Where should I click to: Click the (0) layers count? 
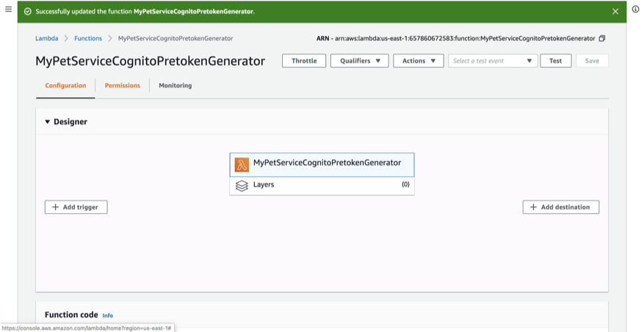(x=405, y=184)
